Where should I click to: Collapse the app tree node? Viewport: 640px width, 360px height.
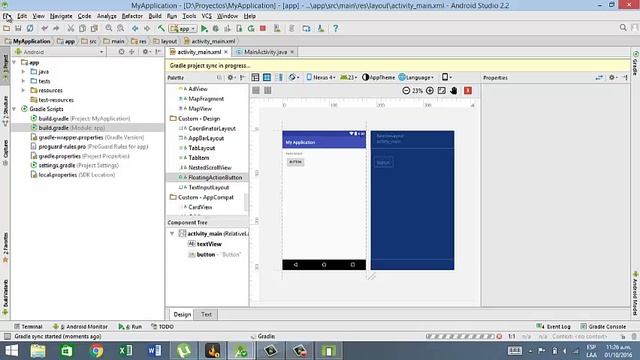point(14,62)
